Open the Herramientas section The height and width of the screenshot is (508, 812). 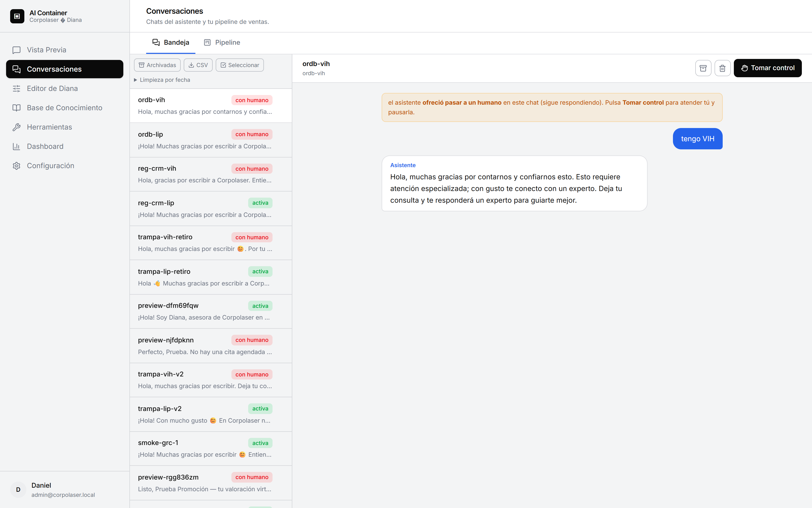pyautogui.click(x=64, y=127)
